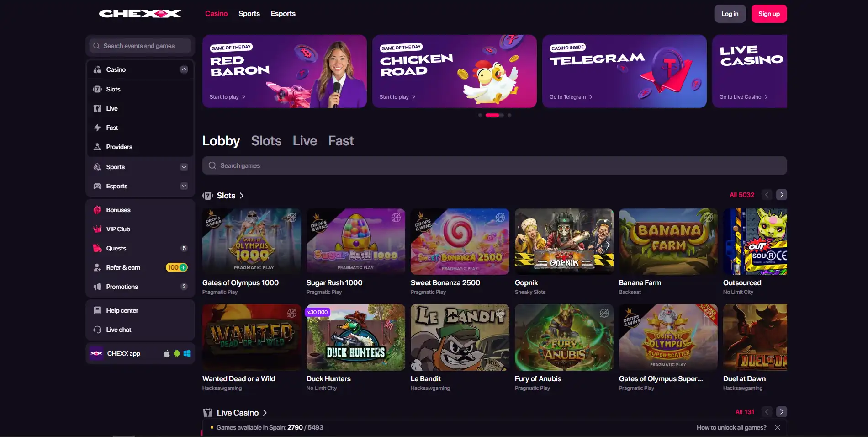Show next Slots games with right arrow
Viewport: 868px width, 437px height.
782,195
